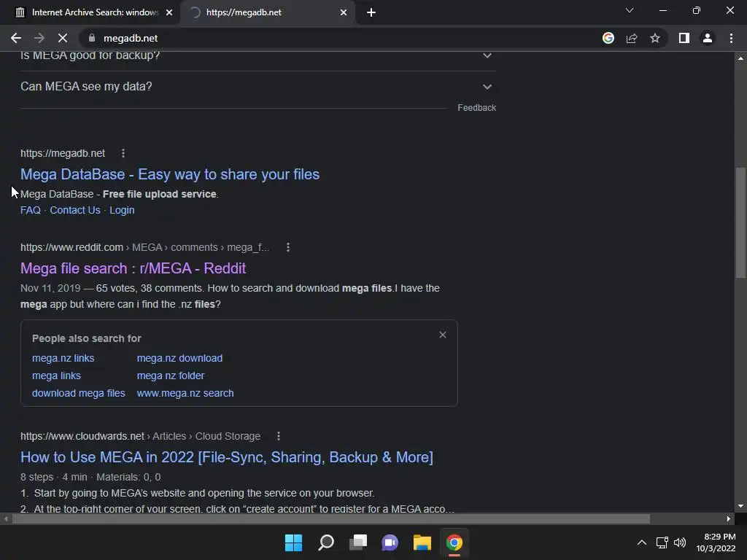Viewport: 747px width, 560px height.
Task: Open the clock showing 8:29 PM
Action: click(x=716, y=542)
